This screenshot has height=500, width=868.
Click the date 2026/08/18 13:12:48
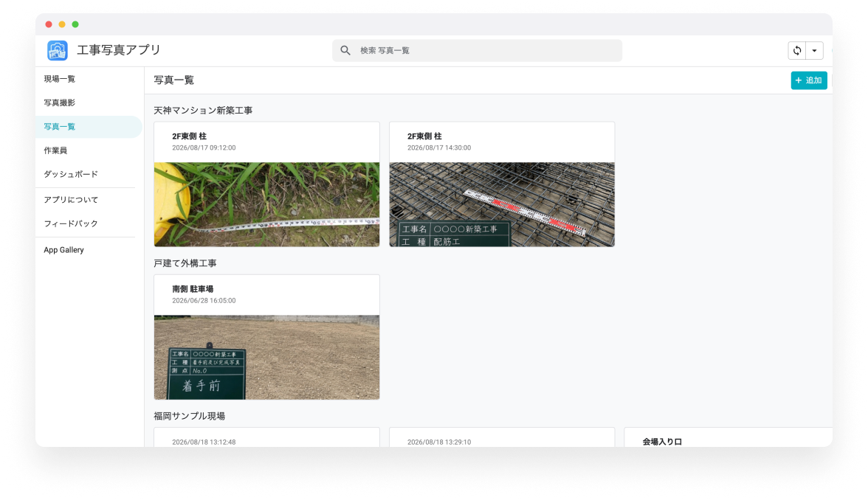204,442
